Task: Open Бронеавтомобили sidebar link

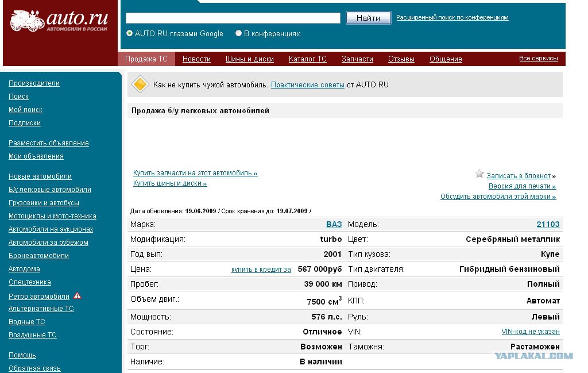Action: [38, 256]
